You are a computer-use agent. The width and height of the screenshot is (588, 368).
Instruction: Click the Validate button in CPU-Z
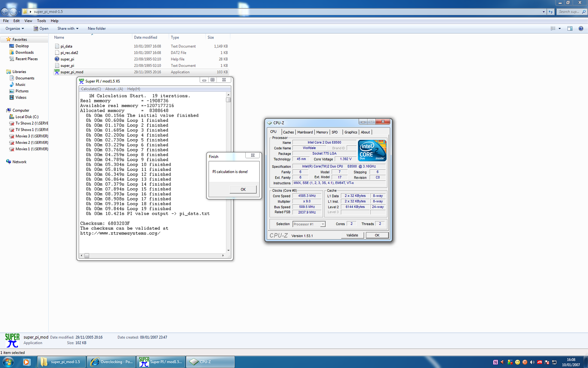point(352,235)
